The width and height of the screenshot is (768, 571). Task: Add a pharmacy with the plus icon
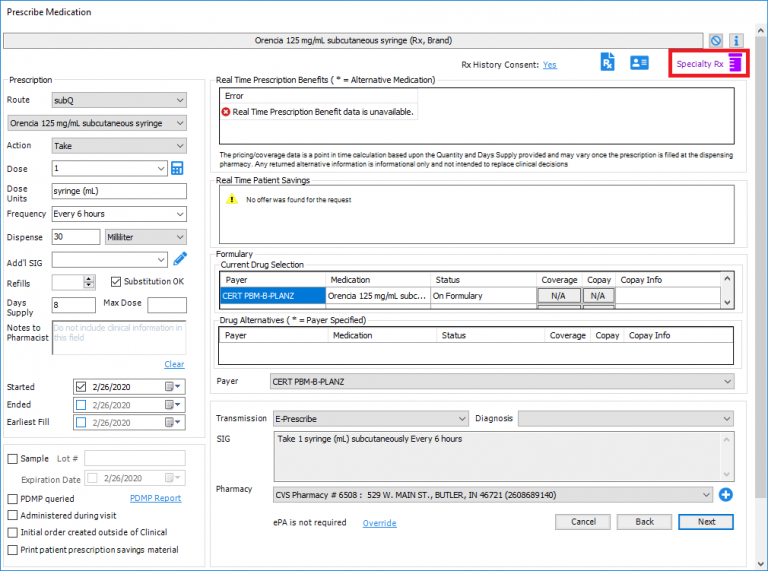pyautogui.click(x=726, y=494)
